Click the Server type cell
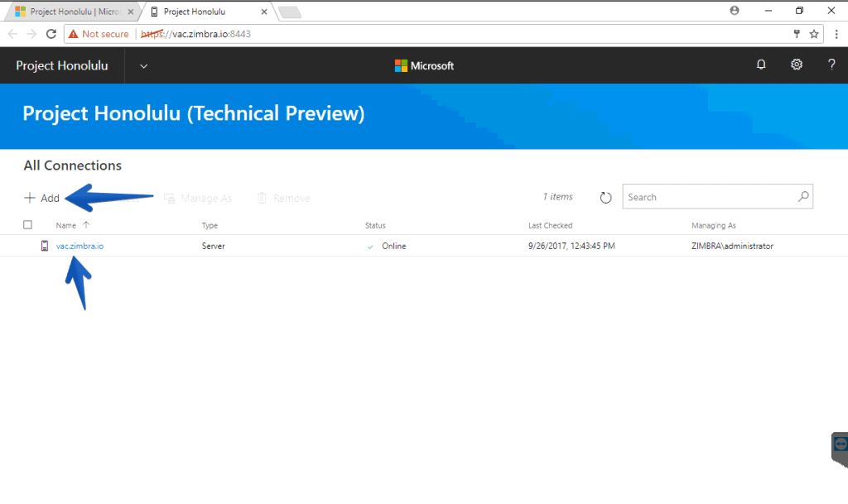Viewport: 848px width, 504px height. click(x=213, y=246)
